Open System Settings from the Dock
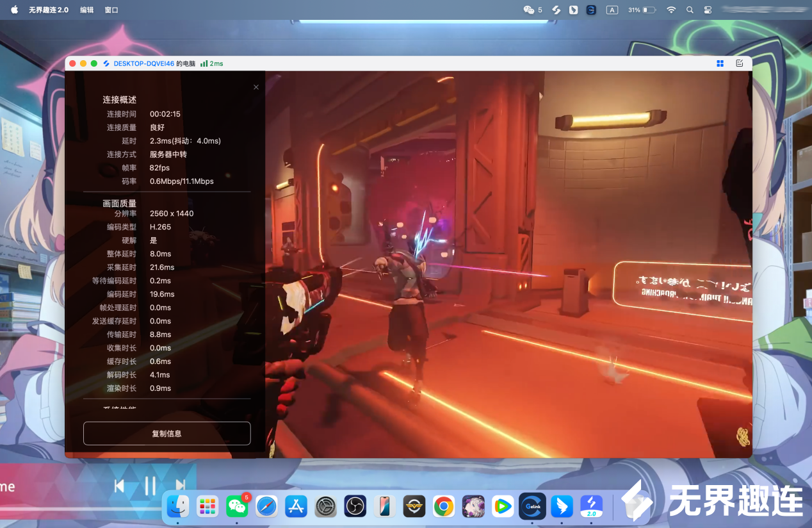 pyautogui.click(x=326, y=506)
